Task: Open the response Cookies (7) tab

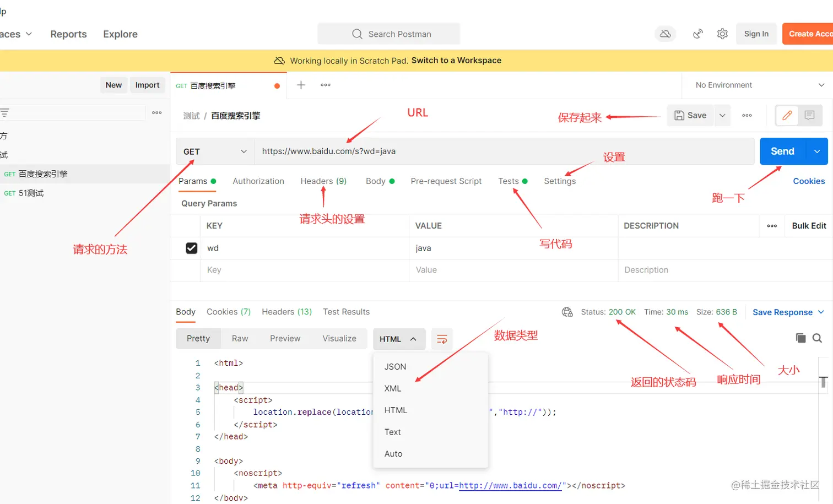Action: tap(229, 312)
